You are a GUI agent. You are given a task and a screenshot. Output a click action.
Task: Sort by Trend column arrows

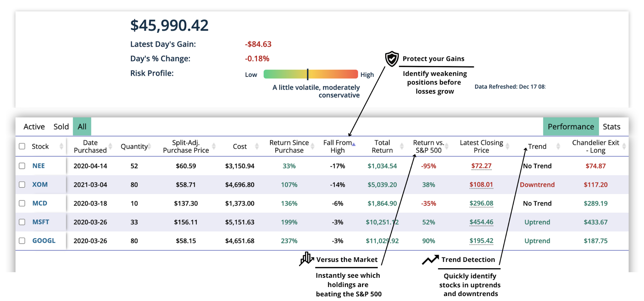coord(558,146)
